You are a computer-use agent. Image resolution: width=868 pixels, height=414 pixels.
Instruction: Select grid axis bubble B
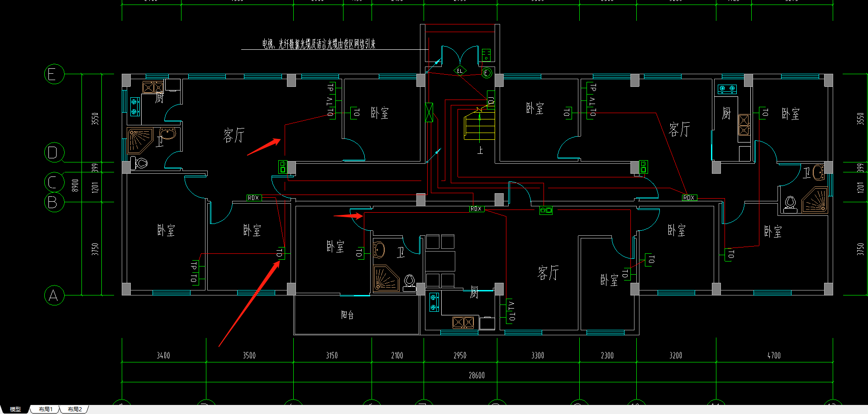pos(54,202)
